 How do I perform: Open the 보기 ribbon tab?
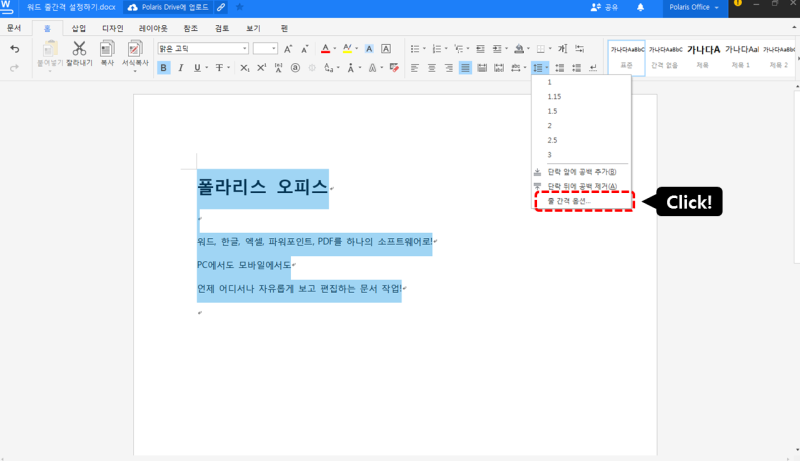click(x=253, y=29)
